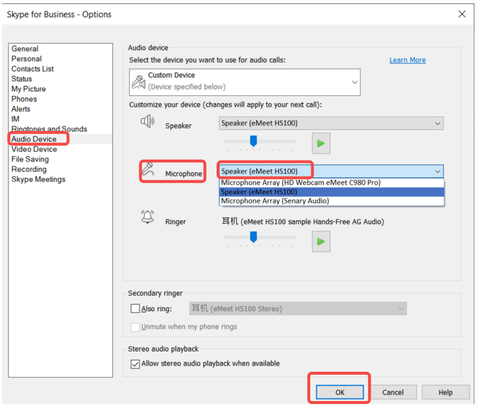This screenshot has width=480, height=411.
Task: Click the ringer bell icon
Action: (x=148, y=217)
